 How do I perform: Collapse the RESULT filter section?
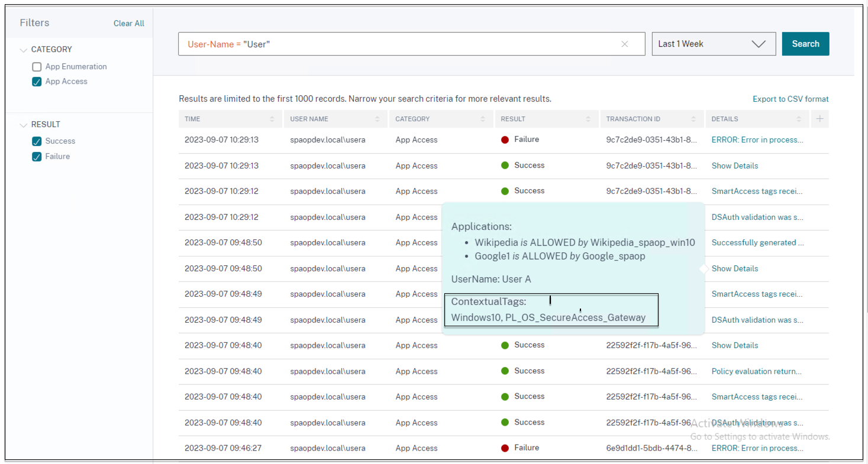24,125
